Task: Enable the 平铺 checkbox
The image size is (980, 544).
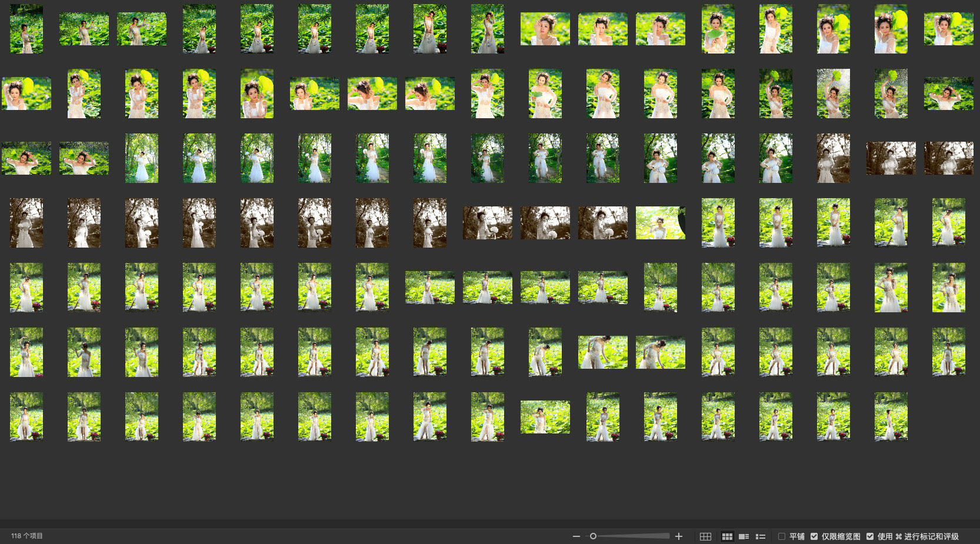Action: 782,536
